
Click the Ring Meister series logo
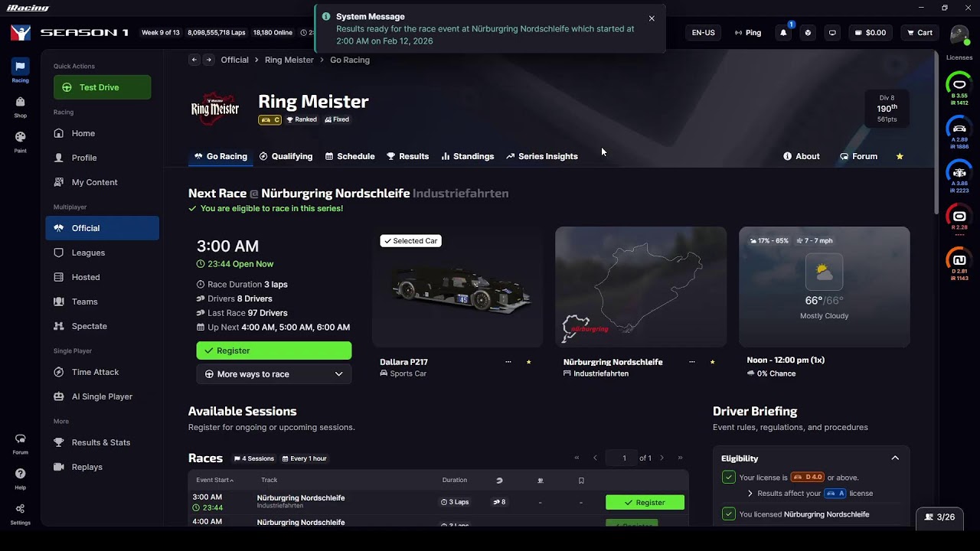click(215, 109)
